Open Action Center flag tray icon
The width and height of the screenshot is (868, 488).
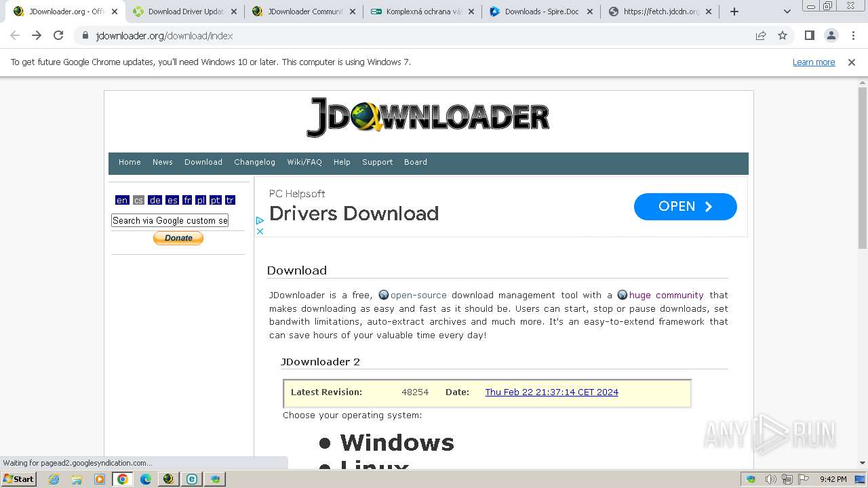point(804,479)
